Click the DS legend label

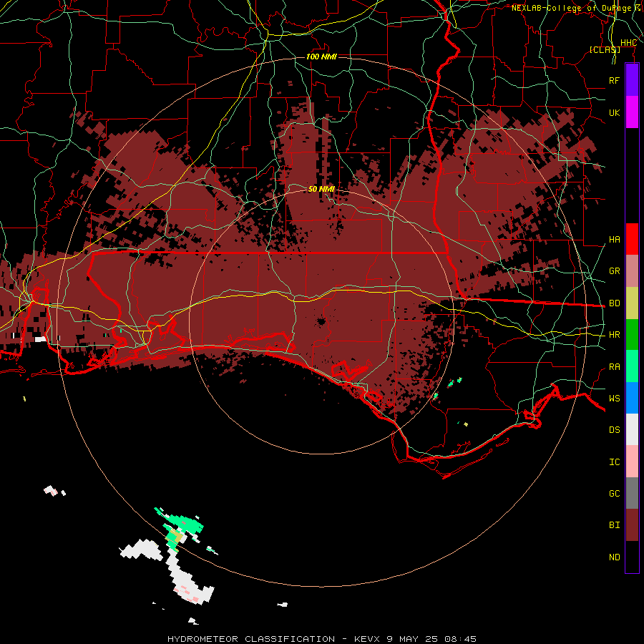[614, 430]
